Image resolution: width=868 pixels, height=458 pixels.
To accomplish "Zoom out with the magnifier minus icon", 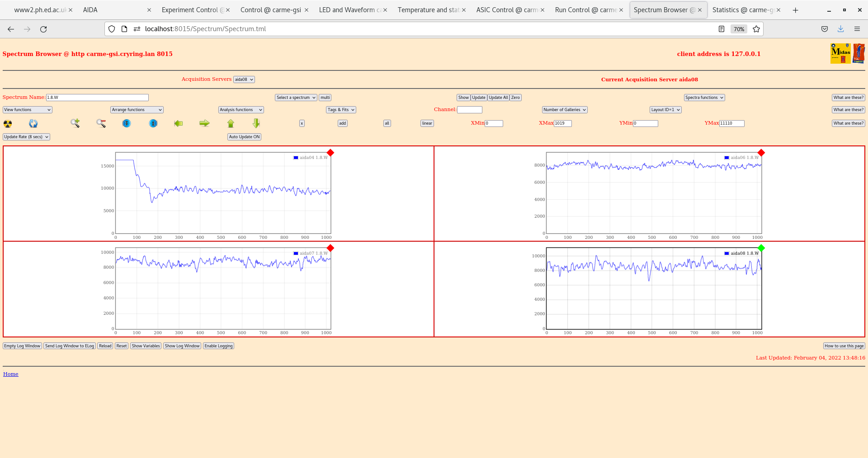I will coord(101,123).
